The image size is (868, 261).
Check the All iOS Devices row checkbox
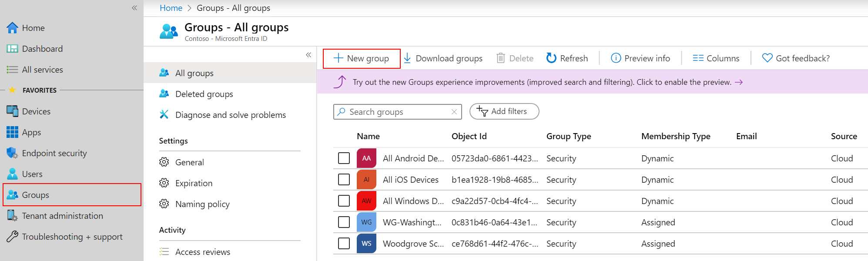tap(344, 179)
